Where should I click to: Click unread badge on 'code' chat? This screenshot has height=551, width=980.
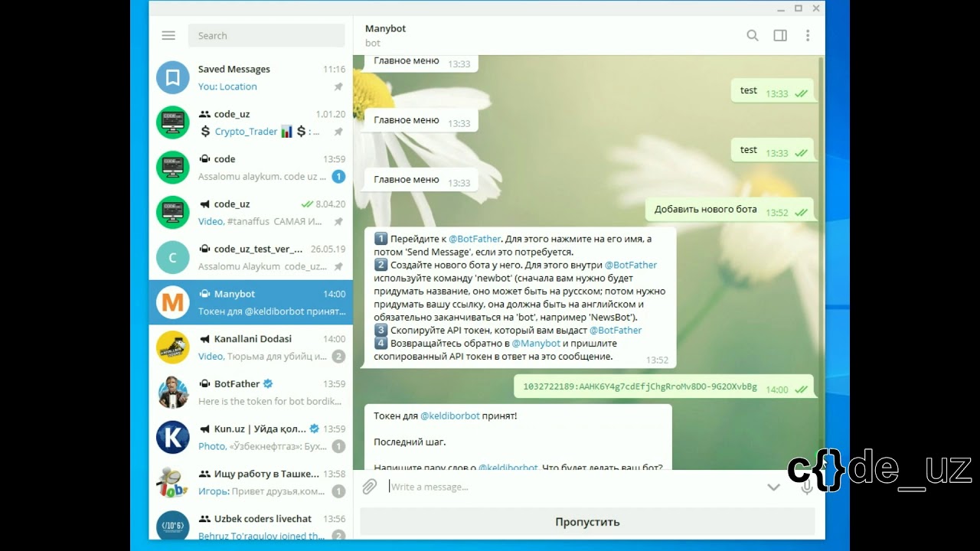(x=338, y=177)
